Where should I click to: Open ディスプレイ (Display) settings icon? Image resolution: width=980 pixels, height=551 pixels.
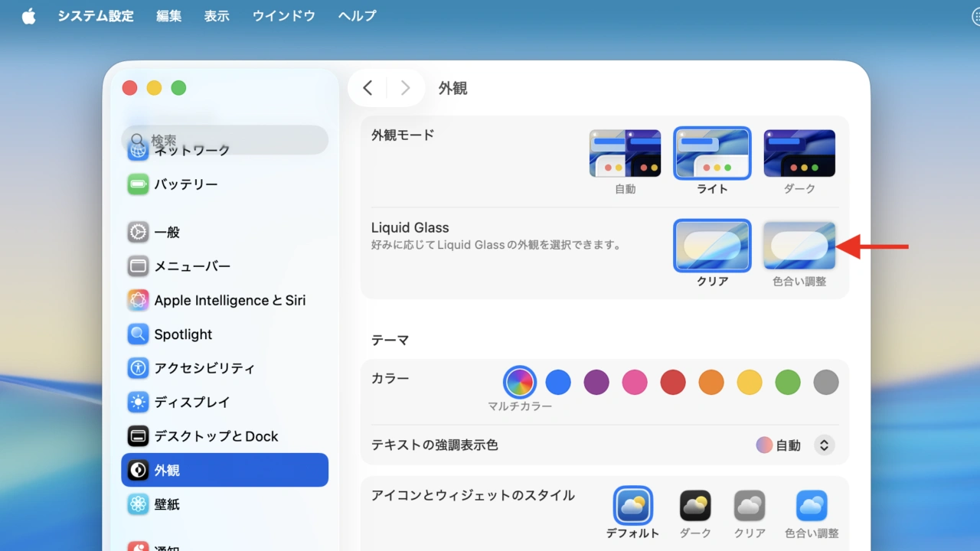point(138,402)
